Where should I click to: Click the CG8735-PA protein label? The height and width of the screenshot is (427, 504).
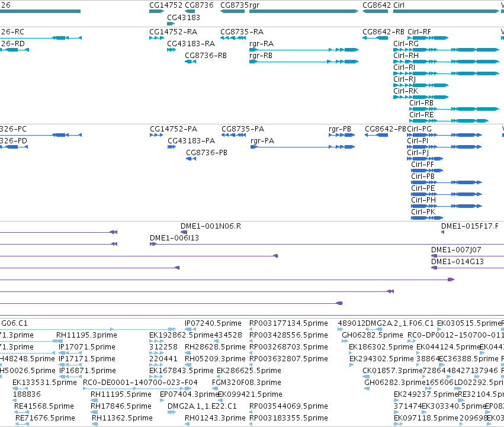[x=243, y=129]
